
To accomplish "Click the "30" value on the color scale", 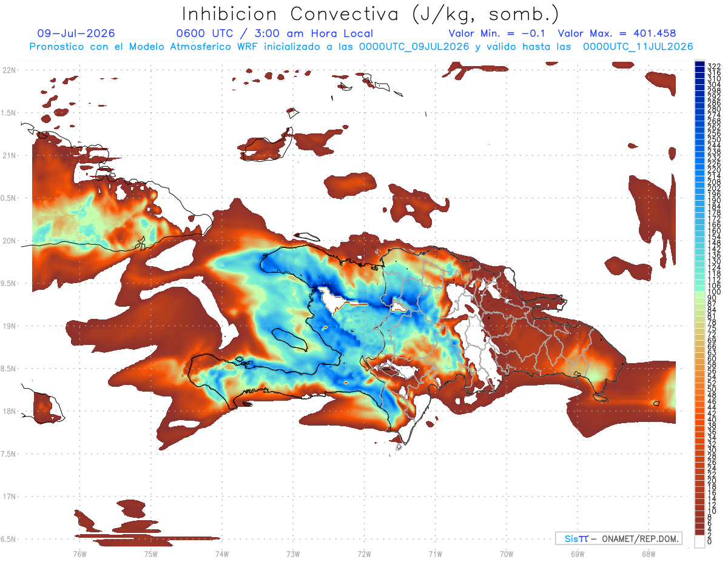I will point(712,450).
